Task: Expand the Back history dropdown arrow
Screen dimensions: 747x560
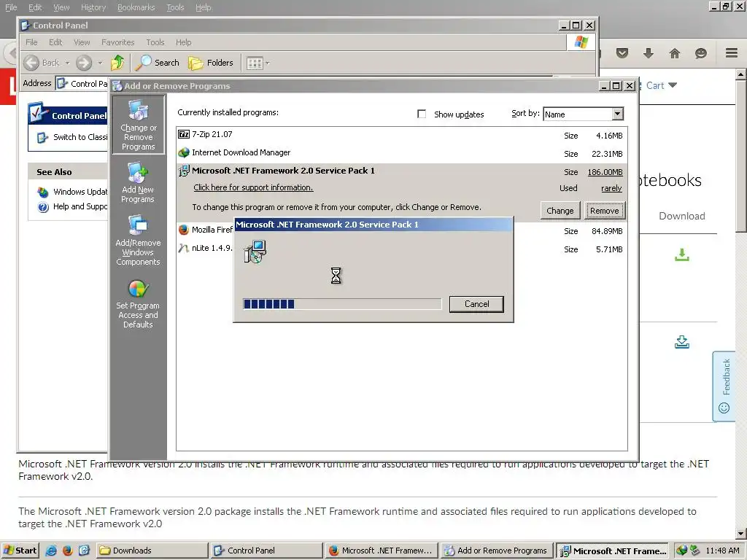Action: (x=67, y=63)
